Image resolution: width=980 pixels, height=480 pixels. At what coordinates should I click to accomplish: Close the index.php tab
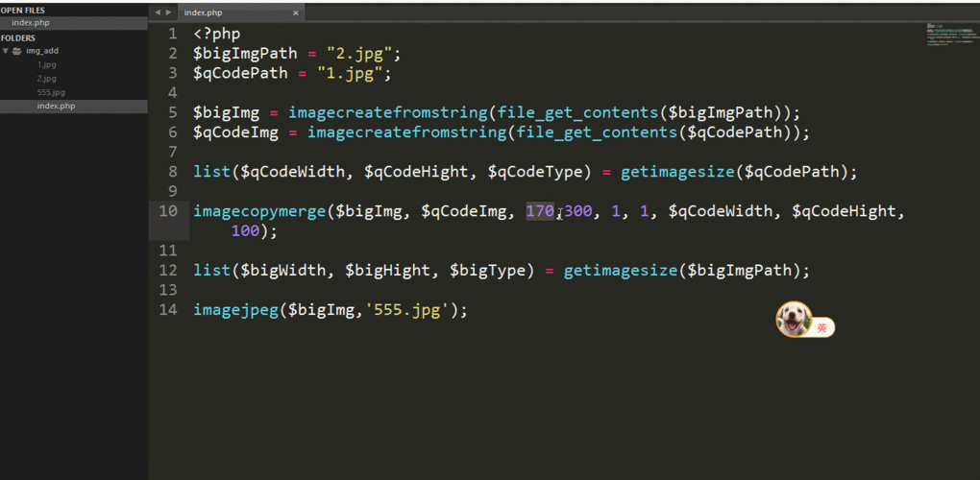[x=296, y=12]
